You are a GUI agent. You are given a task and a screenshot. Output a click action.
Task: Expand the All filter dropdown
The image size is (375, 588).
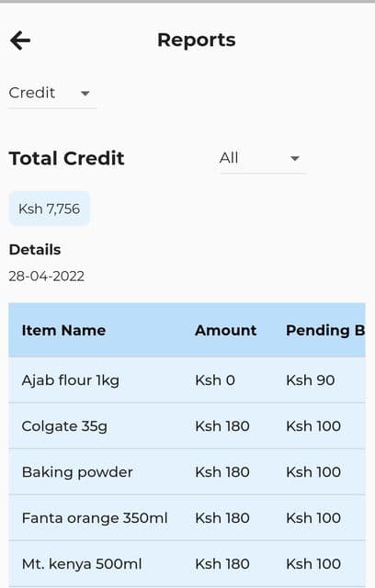(263, 159)
